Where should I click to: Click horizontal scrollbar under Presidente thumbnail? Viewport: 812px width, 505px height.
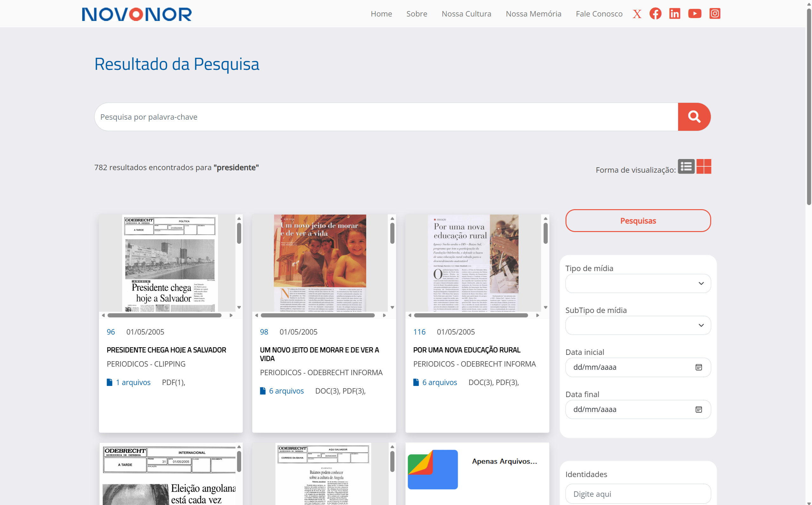click(164, 315)
